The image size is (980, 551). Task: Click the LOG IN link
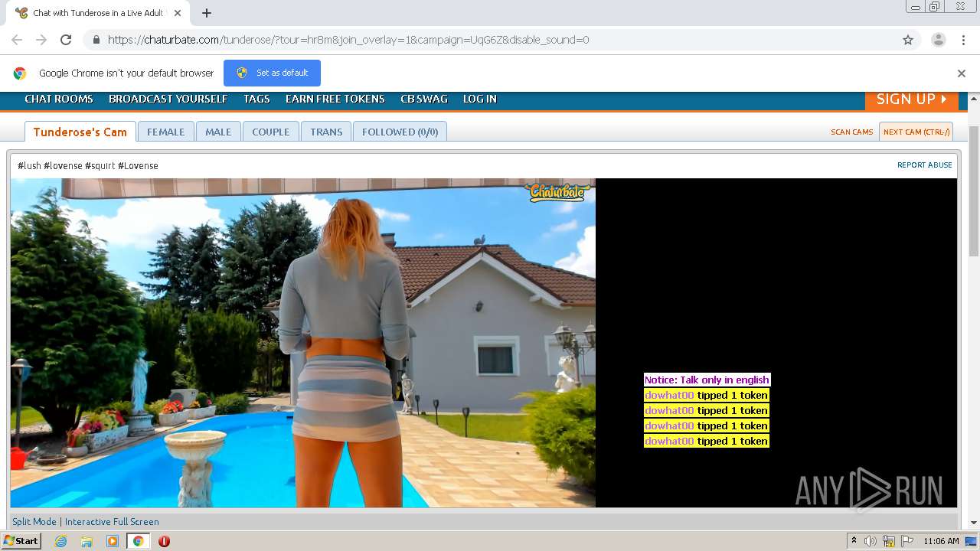pyautogui.click(x=480, y=99)
